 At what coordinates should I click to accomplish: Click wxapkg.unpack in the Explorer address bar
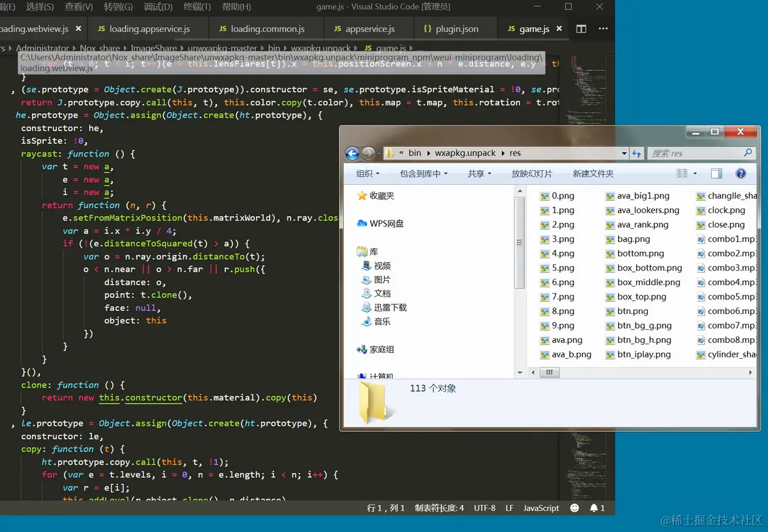pos(465,153)
